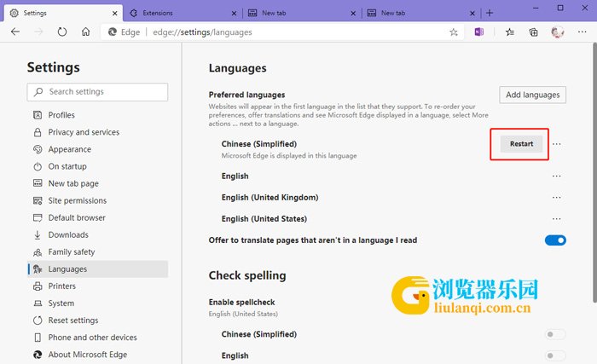Click the Refresh page icon
This screenshot has height=364, width=597.
click(62, 32)
